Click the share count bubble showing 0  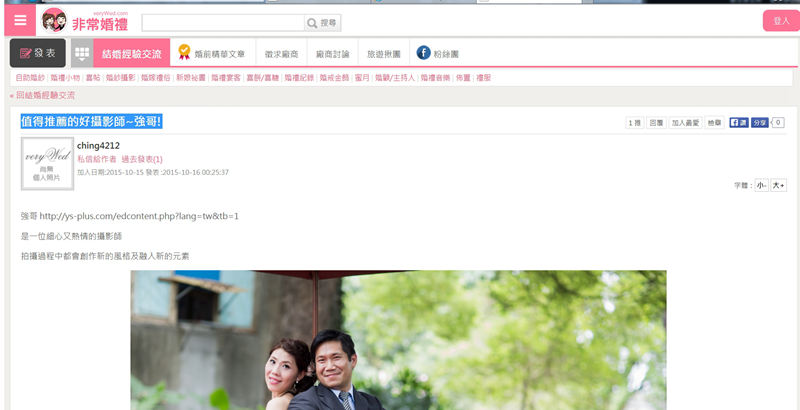click(x=778, y=122)
